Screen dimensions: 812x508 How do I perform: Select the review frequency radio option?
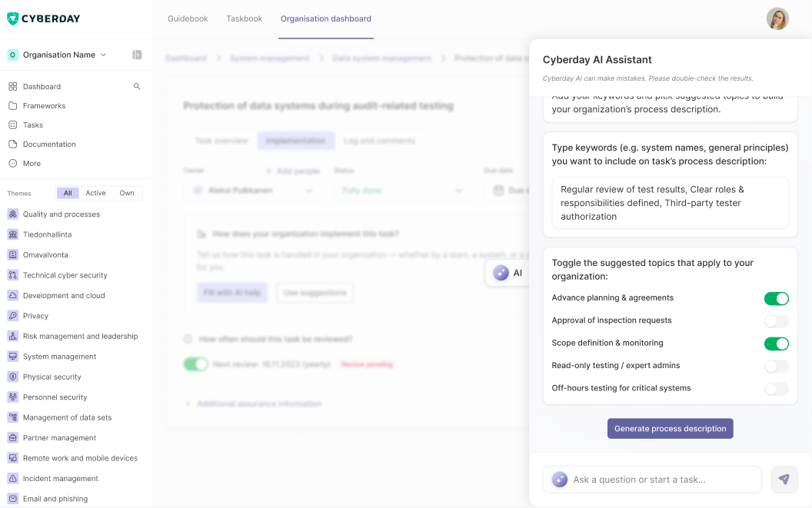(x=188, y=339)
